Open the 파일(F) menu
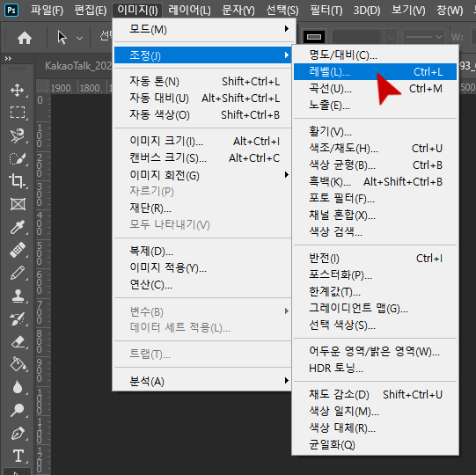476x475 pixels. pyautogui.click(x=47, y=11)
